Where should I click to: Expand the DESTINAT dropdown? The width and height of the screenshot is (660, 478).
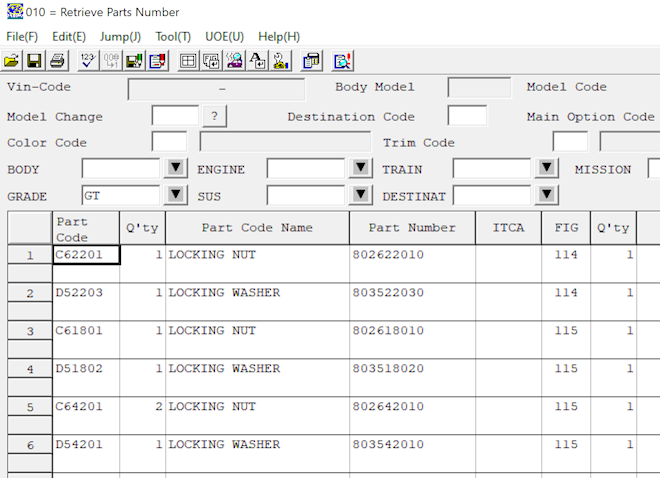tap(546, 194)
